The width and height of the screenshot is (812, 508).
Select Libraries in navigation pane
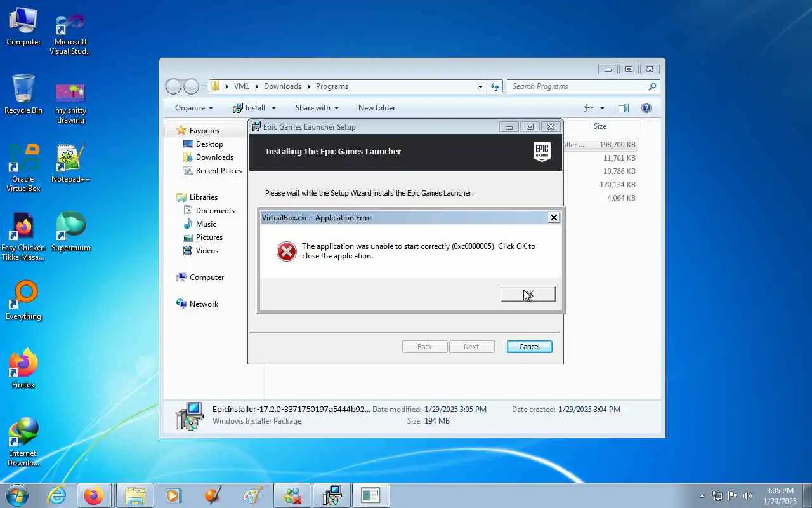pos(203,197)
